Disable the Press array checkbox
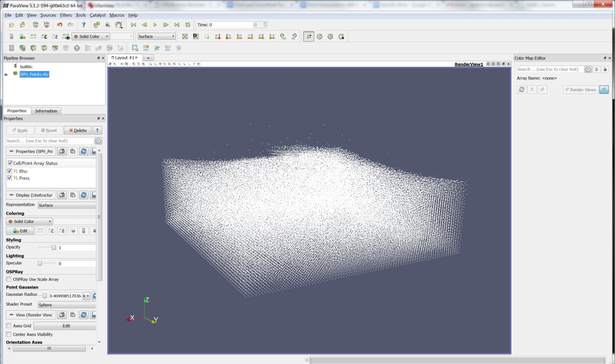The width and height of the screenshot is (615, 364). 9,178
